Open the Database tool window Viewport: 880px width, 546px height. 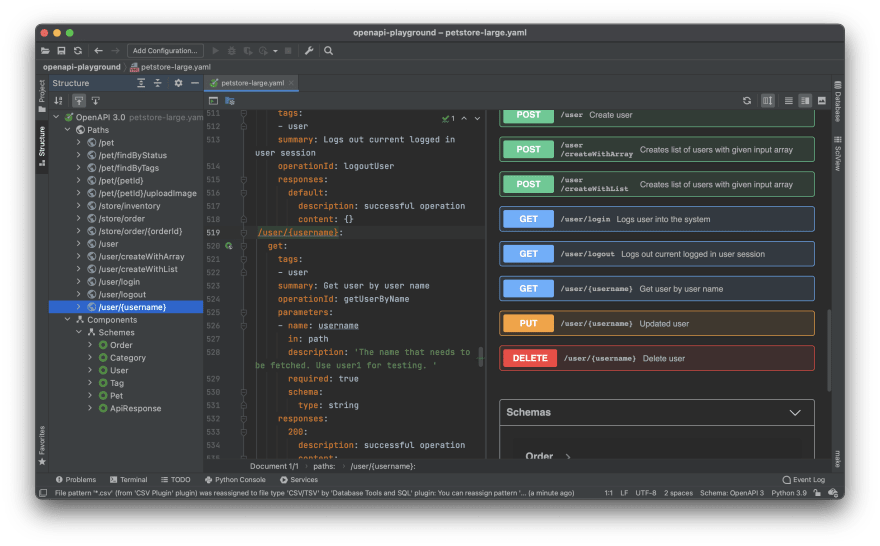coord(837,102)
